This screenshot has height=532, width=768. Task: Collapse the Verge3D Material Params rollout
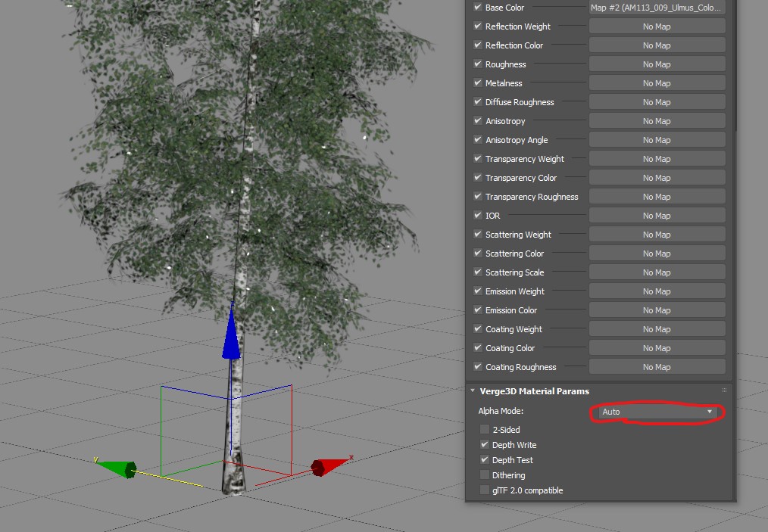(x=473, y=390)
